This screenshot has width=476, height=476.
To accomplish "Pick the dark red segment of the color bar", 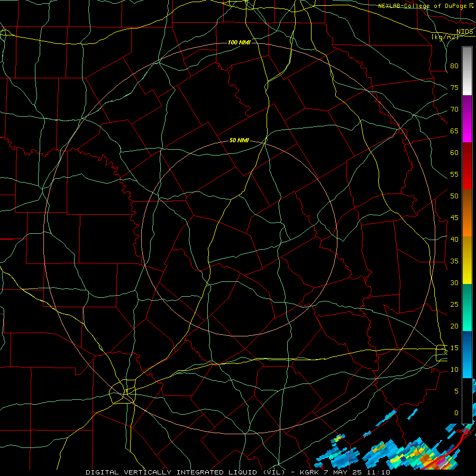I will pyautogui.click(x=467, y=166).
